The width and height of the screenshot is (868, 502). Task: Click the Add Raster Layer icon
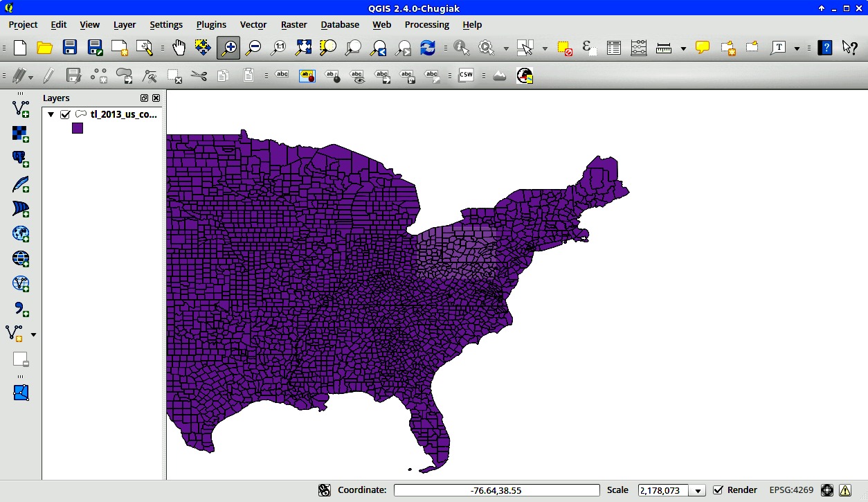coord(21,134)
